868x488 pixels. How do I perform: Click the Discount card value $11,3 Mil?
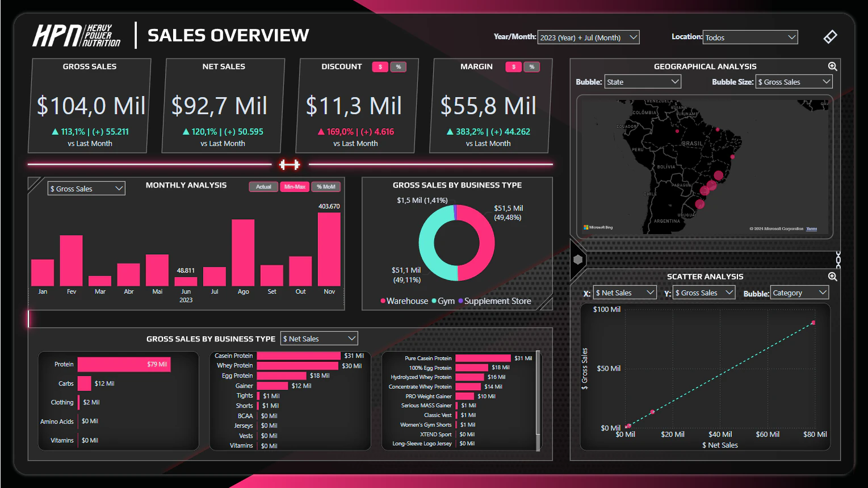(x=354, y=106)
